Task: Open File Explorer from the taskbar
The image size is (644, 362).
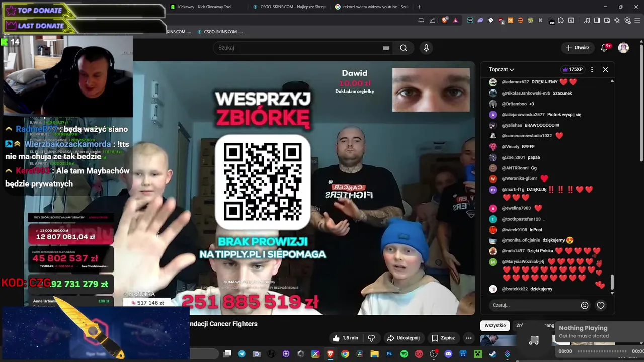Action: [374, 354]
